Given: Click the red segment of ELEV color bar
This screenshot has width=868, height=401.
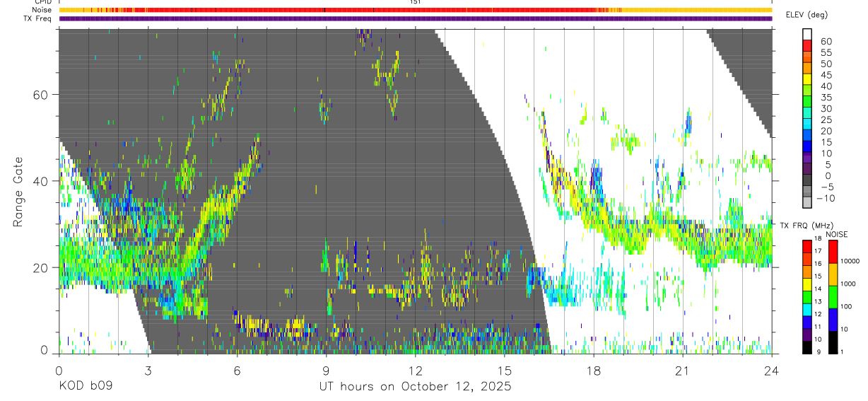Looking at the screenshot, I should [x=807, y=46].
